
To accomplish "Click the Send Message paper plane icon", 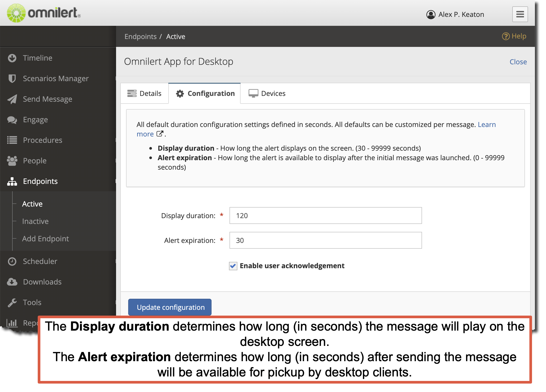I will click(12, 99).
